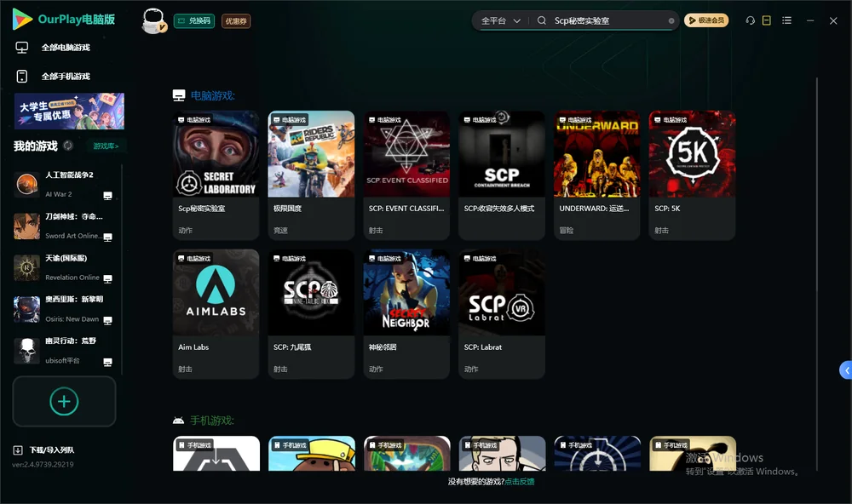852x504 pixels.
Task: Click the search magnifier icon
Action: coord(542,20)
